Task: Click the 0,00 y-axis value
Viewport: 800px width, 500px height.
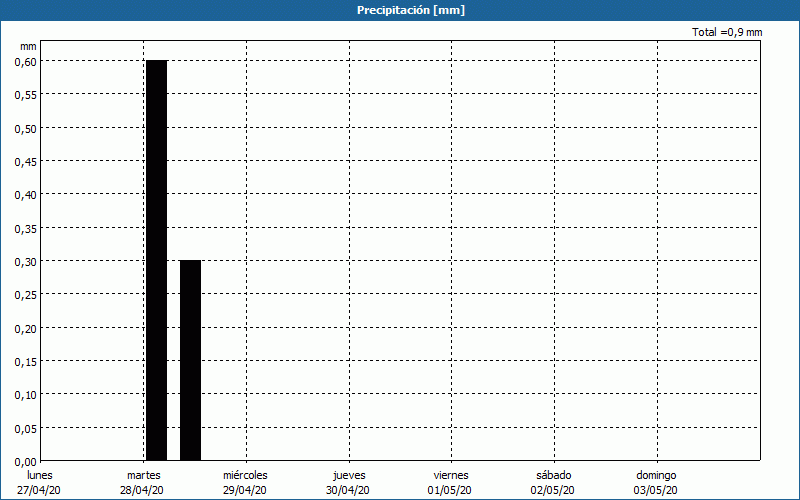Action: click(x=26, y=462)
